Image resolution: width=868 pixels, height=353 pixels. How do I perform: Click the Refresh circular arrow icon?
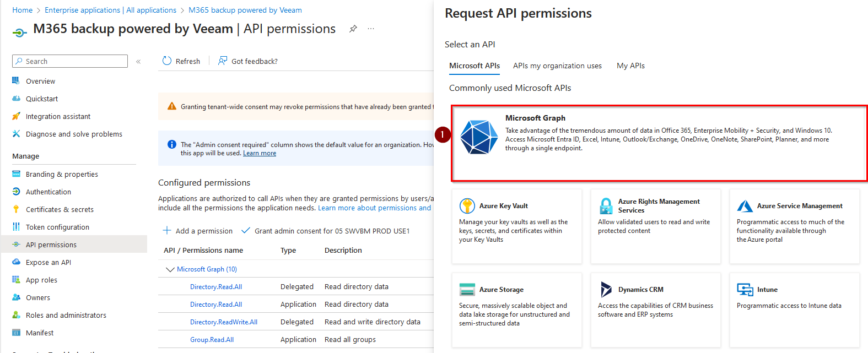[x=167, y=61]
